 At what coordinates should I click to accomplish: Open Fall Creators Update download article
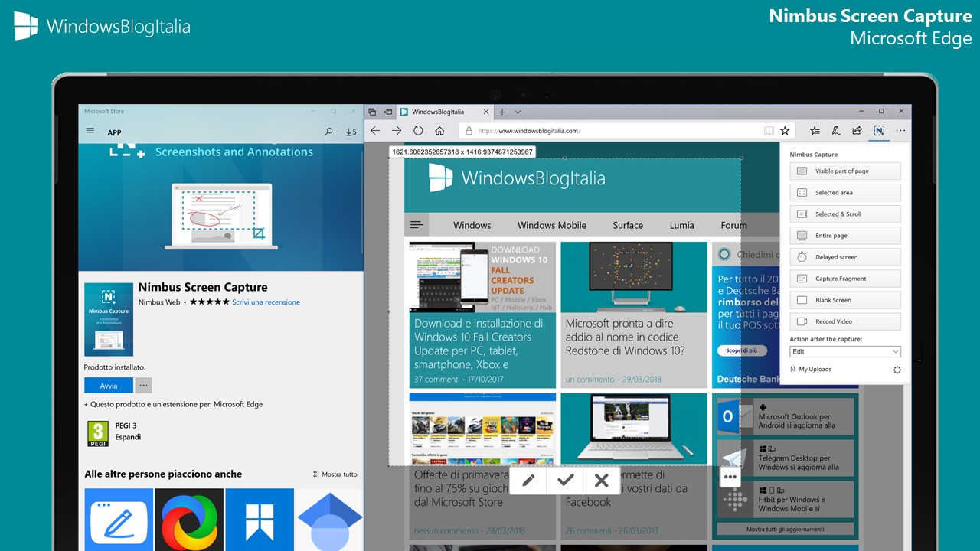482,315
